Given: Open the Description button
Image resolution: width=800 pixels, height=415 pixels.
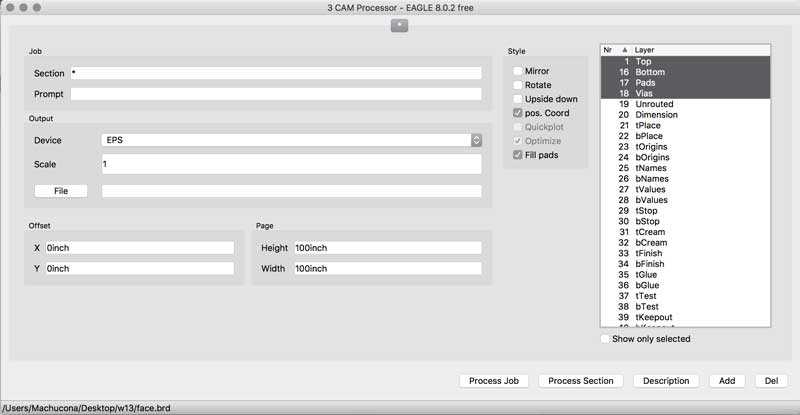Looking at the screenshot, I should [x=666, y=381].
